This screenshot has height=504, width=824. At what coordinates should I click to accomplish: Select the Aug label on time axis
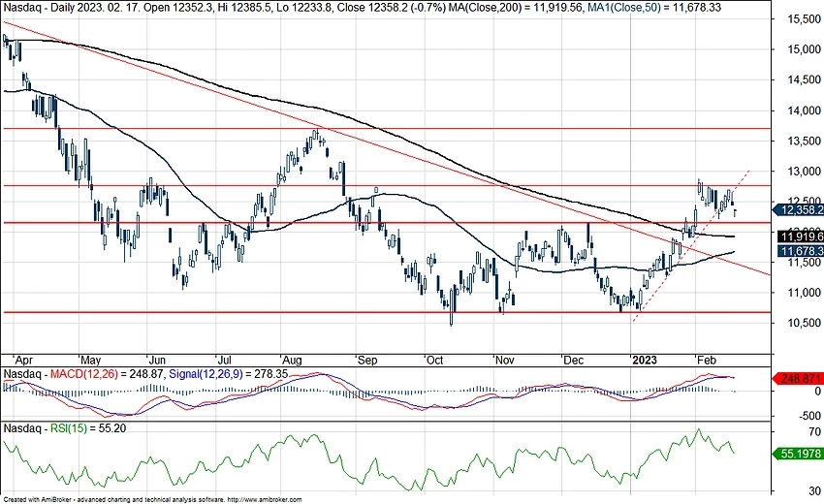pos(292,361)
